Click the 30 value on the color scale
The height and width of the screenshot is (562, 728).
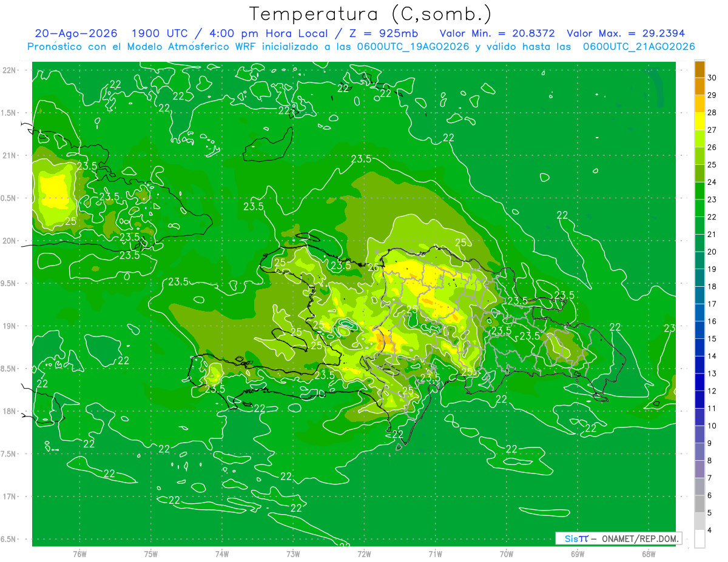pos(712,78)
